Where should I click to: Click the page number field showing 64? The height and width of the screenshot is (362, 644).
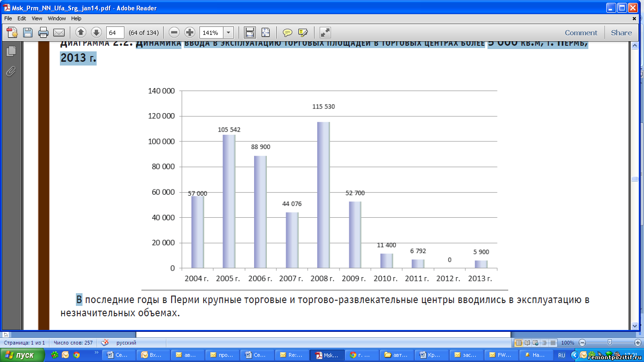[x=115, y=33]
